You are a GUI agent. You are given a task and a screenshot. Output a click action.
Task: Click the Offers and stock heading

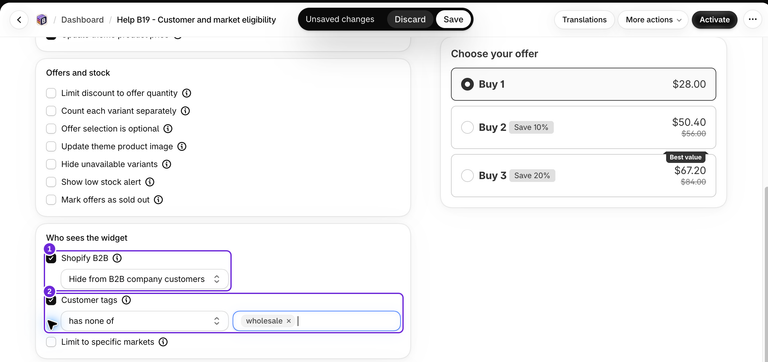pos(78,73)
